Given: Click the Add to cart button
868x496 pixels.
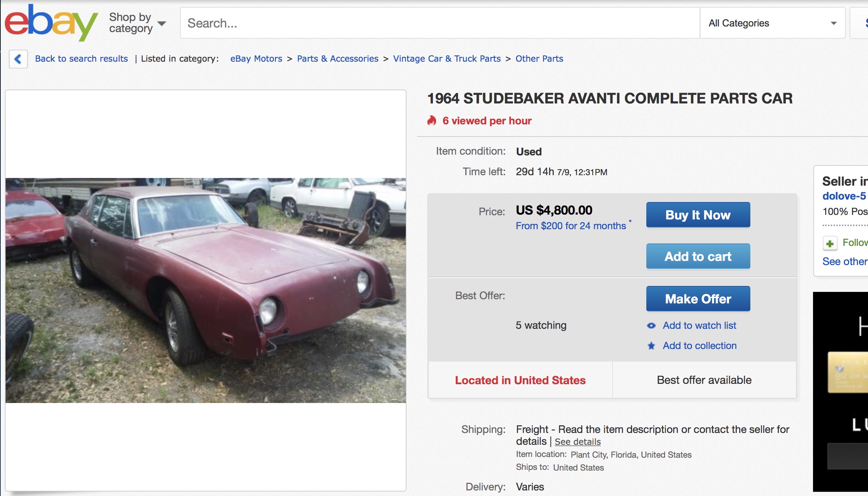Looking at the screenshot, I should pyautogui.click(x=698, y=256).
